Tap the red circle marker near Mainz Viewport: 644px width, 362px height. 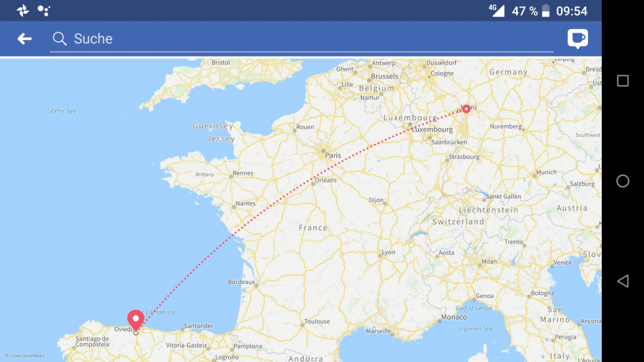(466, 109)
